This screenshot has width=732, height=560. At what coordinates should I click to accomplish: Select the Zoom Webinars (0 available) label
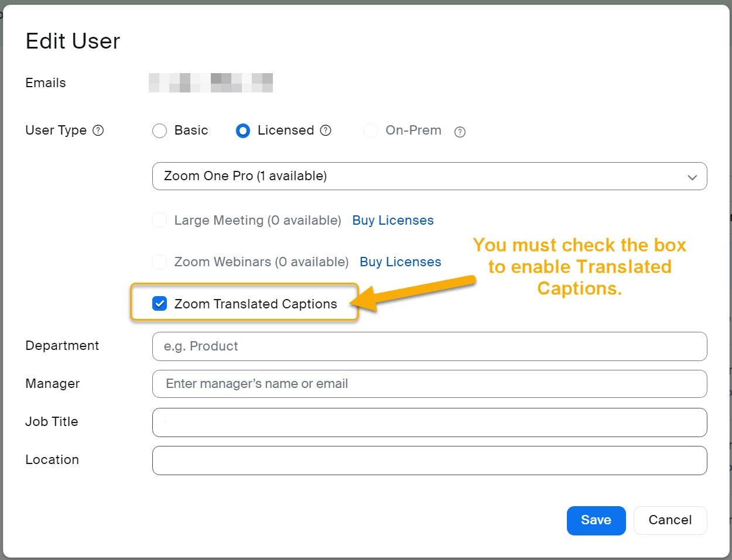261,262
